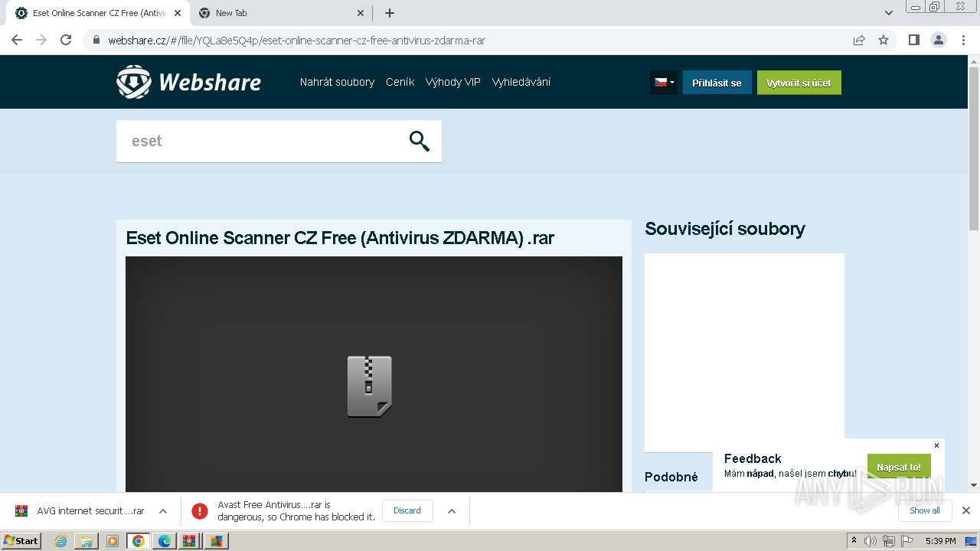980x551 pixels.
Task: Open Vyhledávání menu item
Action: pos(521,82)
